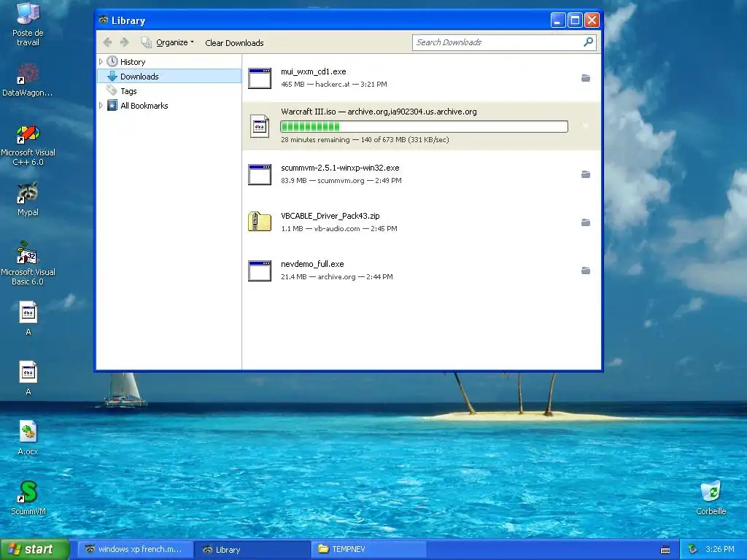Click the 28 minutes remaining status text
Screen dimensions: 747x560
[x=365, y=139]
